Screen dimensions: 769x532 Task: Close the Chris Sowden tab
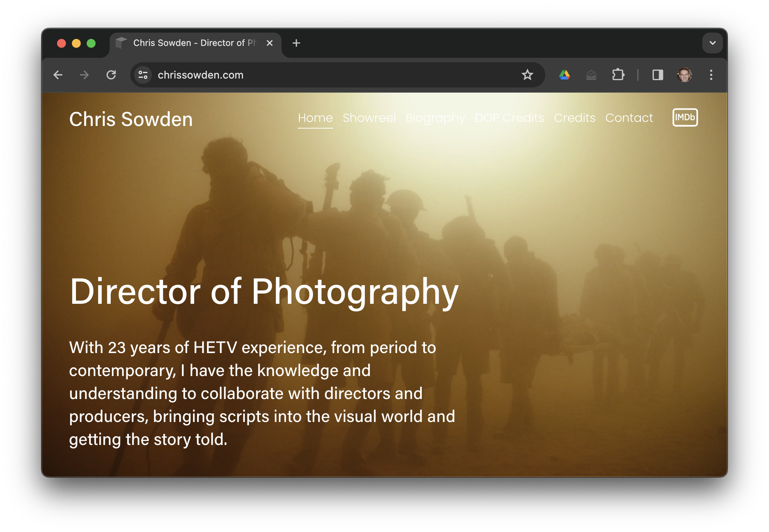tap(270, 43)
